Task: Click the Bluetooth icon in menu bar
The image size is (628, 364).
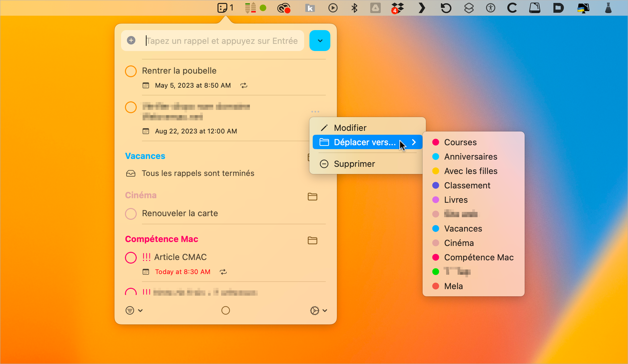Action: [354, 8]
